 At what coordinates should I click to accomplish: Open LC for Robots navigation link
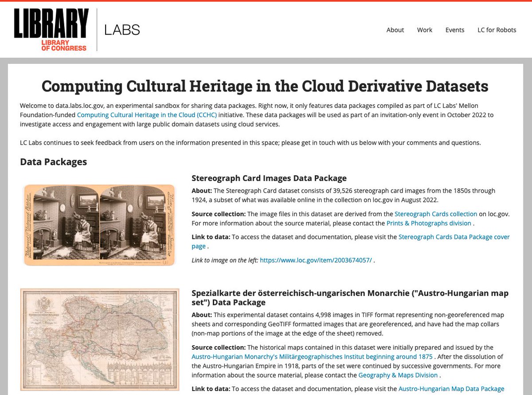click(x=497, y=30)
